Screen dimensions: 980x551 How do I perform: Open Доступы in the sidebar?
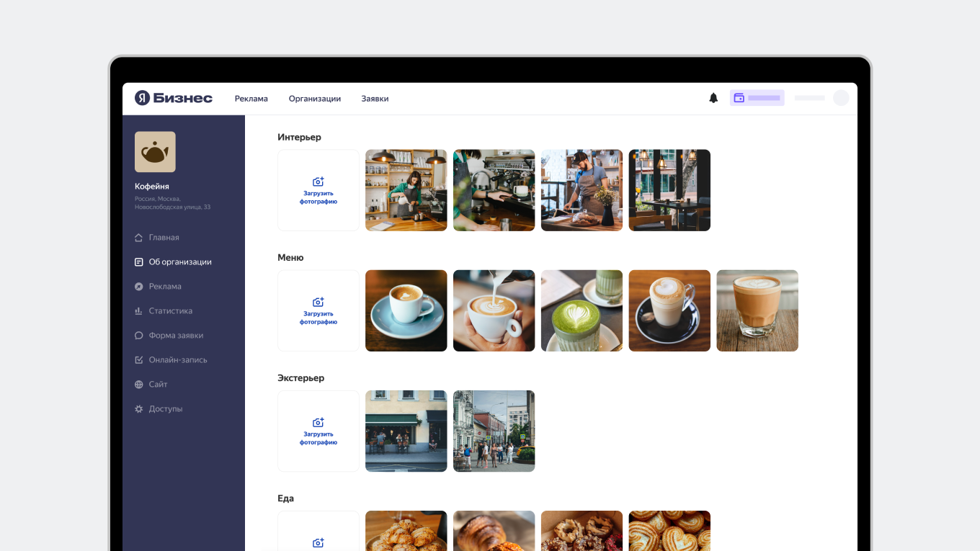(166, 409)
